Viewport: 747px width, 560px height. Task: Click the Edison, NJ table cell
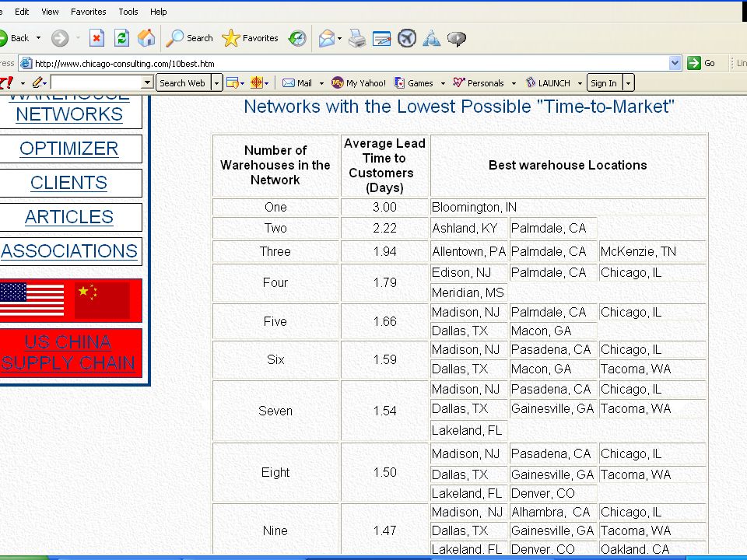tap(469, 273)
